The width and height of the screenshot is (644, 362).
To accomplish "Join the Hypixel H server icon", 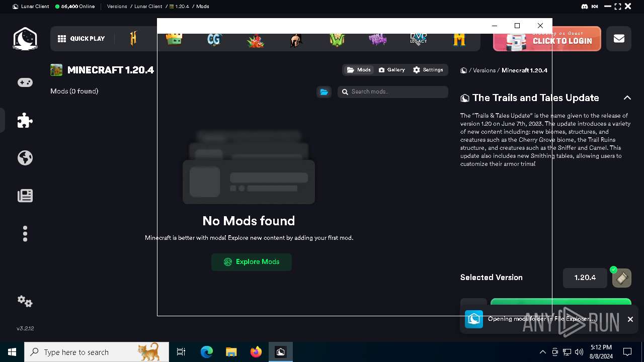I will (x=133, y=39).
